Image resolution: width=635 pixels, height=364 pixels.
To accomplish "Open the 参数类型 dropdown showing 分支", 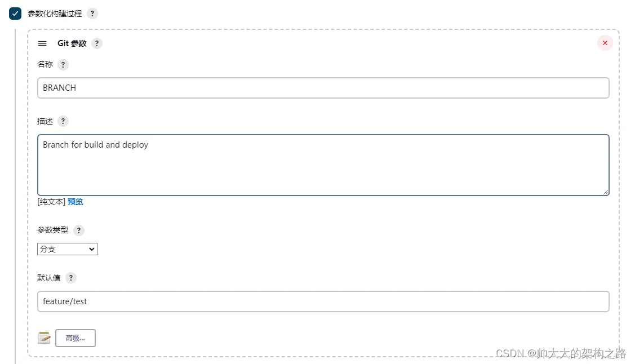I will [x=67, y=249].
